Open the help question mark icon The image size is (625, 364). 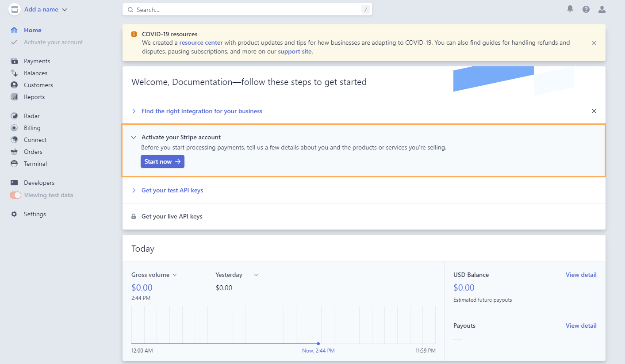coord(586,9)
